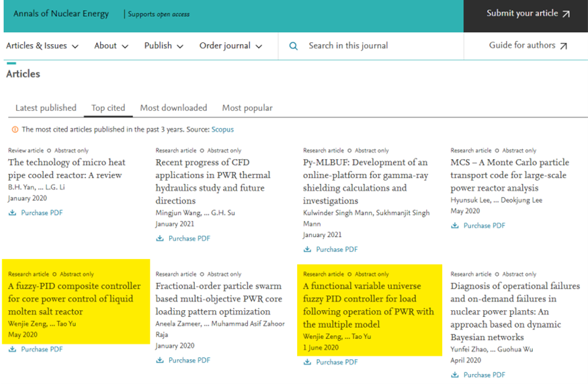Click download icon under Py-MLBUF article

(308, 249)
